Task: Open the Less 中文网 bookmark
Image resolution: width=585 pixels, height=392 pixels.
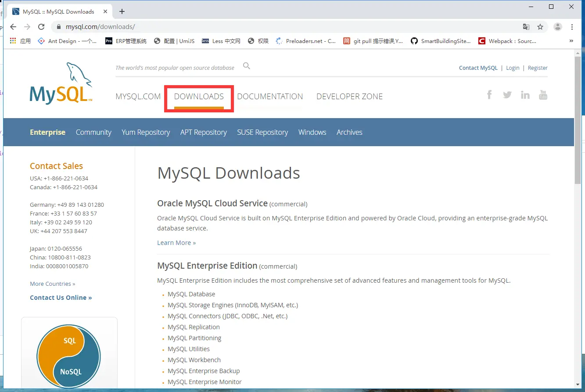Action: 221,41
